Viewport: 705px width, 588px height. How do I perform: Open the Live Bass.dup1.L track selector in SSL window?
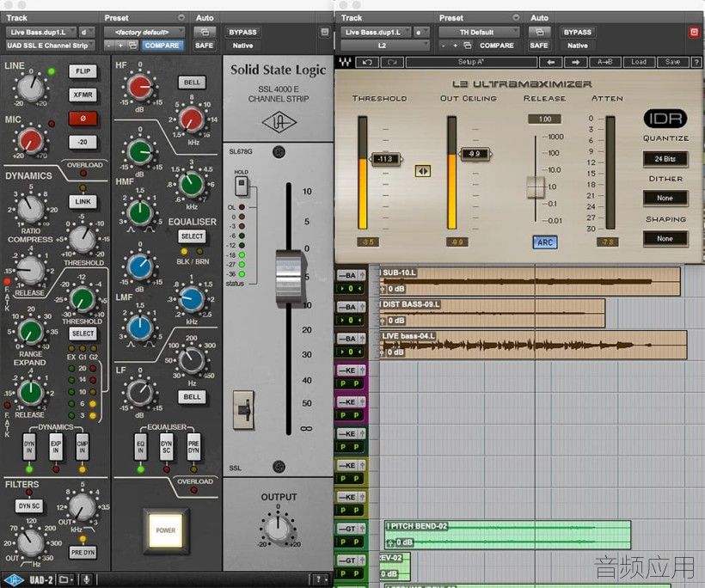tap(41, 33)
